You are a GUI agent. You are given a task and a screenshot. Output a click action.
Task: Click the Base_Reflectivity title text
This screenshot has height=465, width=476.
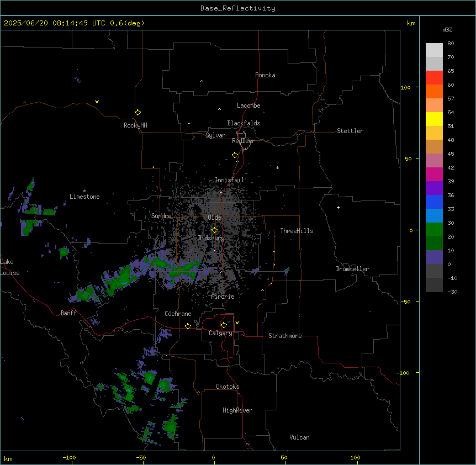[x=238, y=8]
